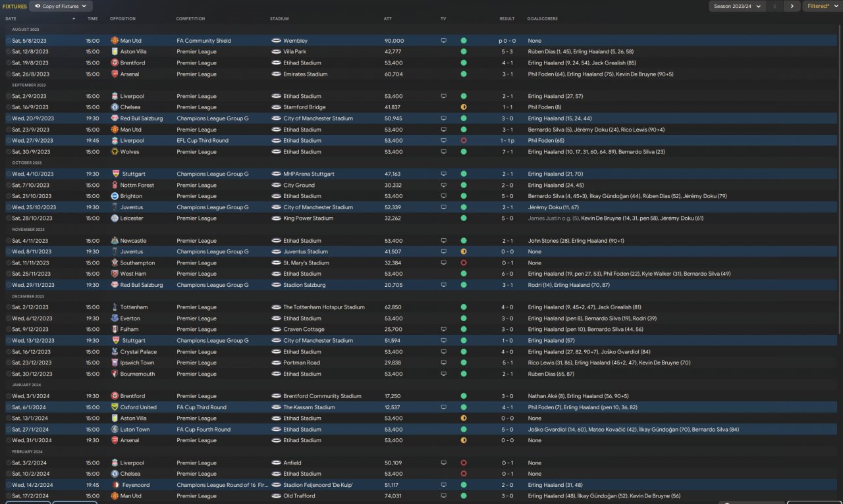Click the 74,031 attendance at Old Trafford
Screen dimensions: 843x504
click(x=393, y=496)
